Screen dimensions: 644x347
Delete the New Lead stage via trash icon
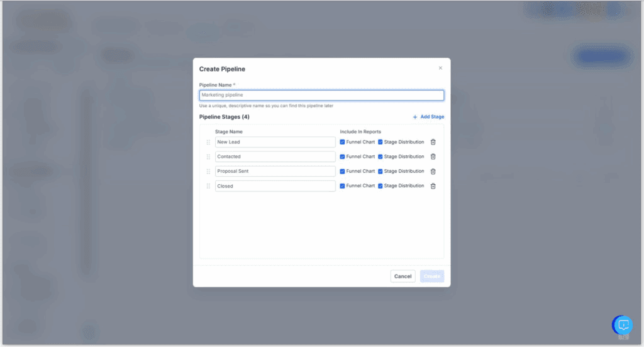click(433, 142)
